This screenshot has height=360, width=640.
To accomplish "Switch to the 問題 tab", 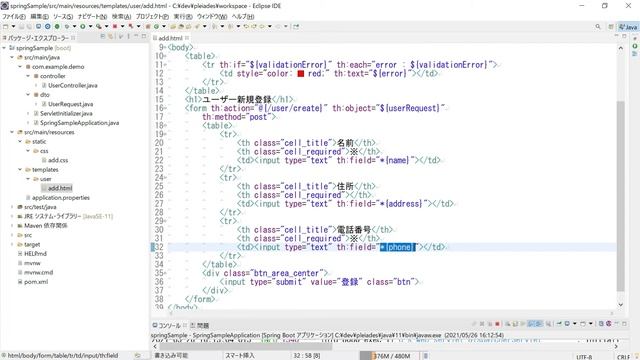I will point(200,325).
